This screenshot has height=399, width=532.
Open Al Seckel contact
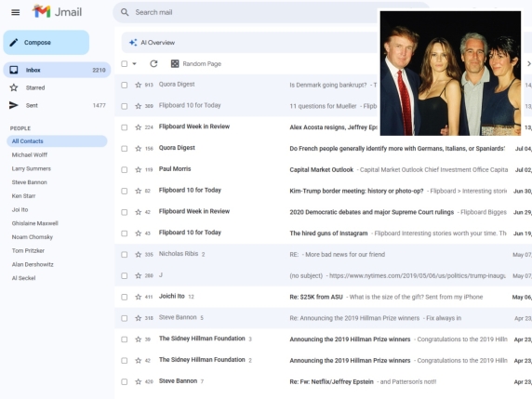tap(24, 278)
